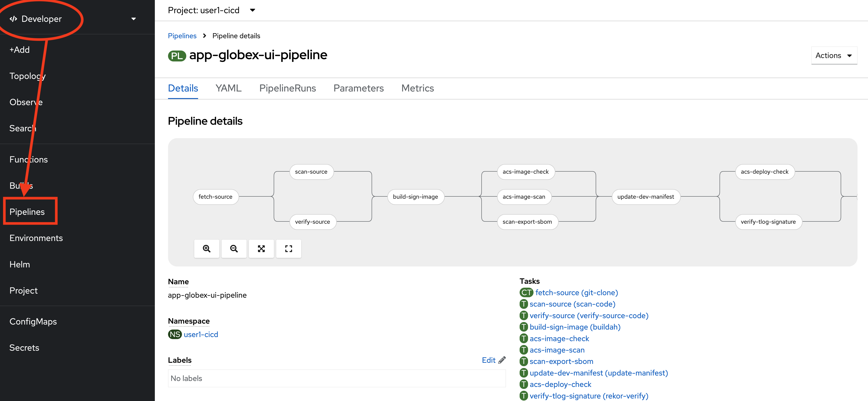This screenshot has width=868, height=401.
Task: Open the Metrics tab
Action: click(x=417, y=88)
